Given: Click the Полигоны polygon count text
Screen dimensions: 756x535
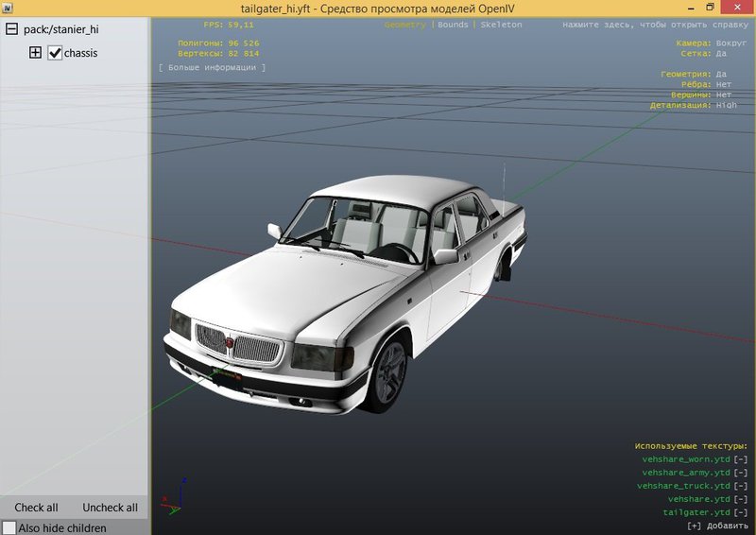Looking at the screenshot, I should click(x=218, y=43).
